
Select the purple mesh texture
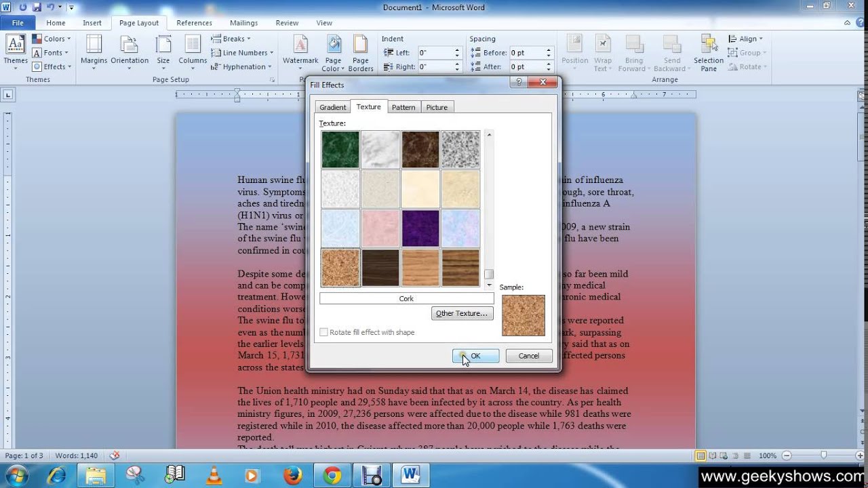420,228
